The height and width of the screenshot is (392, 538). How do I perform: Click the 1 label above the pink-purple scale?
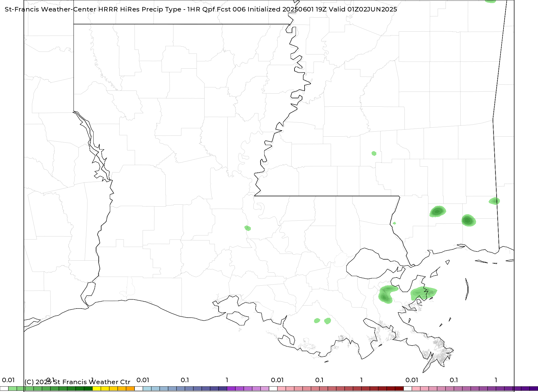(x=496, y=380)
